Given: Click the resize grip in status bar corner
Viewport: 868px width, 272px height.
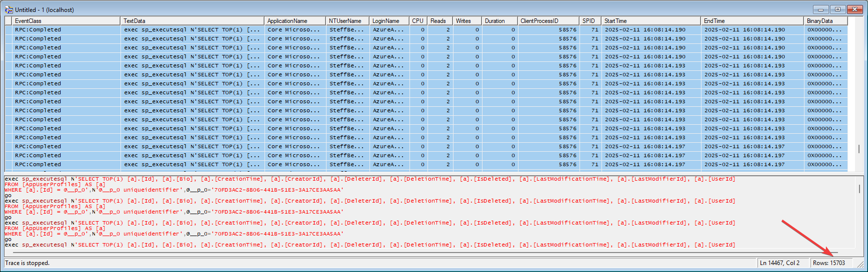Looking at the screenshot, I should click(860, 264).
